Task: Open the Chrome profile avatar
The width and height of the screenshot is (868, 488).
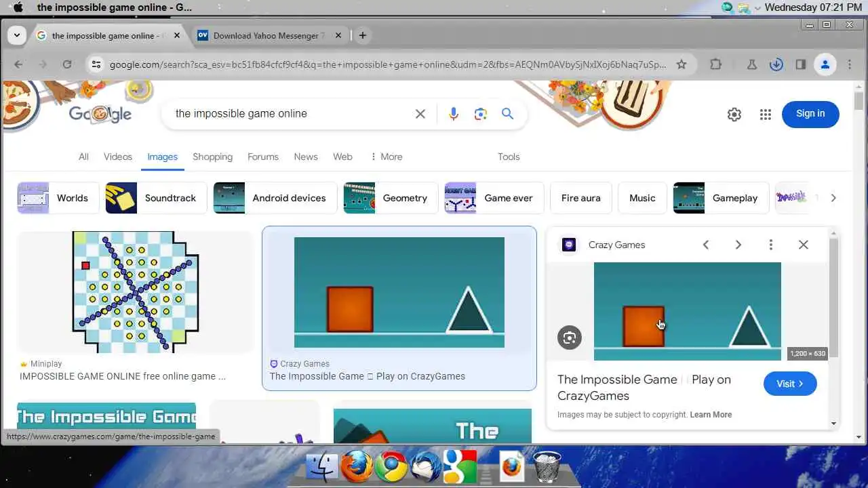Action: coord(825,64)
